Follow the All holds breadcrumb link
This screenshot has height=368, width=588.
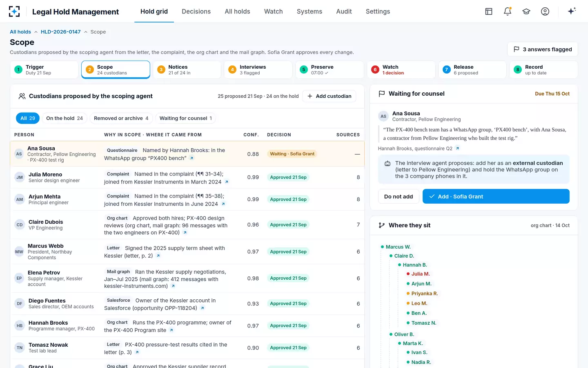click(20, 32)
